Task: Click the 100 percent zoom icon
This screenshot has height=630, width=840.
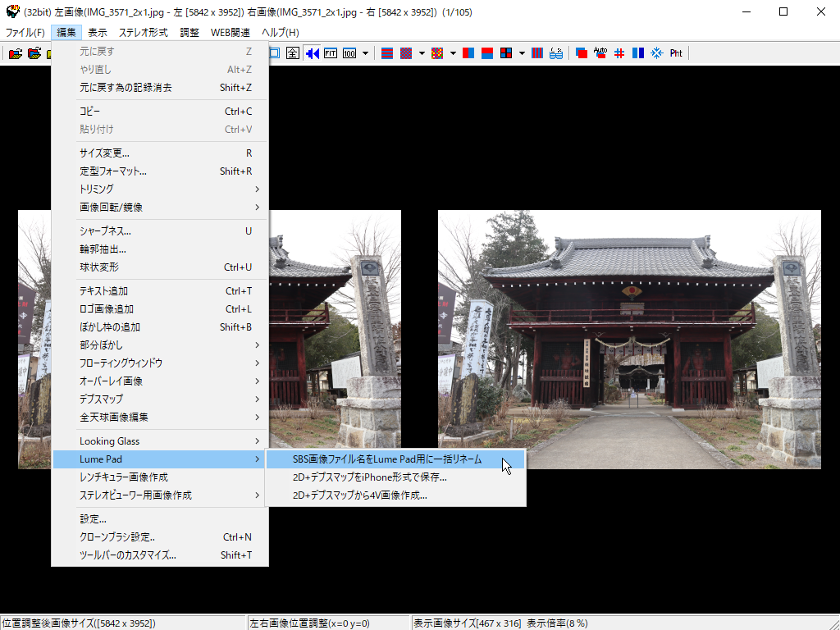Action: tap(349, 53)
